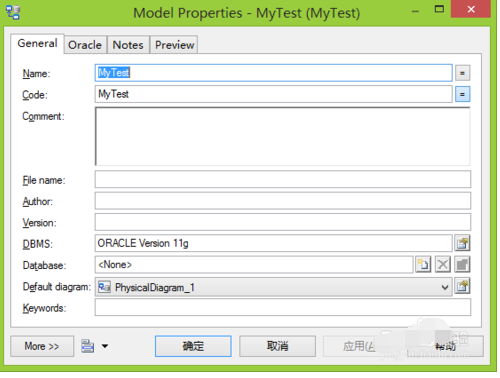Click the print/menu icon beside More
Image resolution: width=500 pixels, height=378 pixels.
(88, 346)
